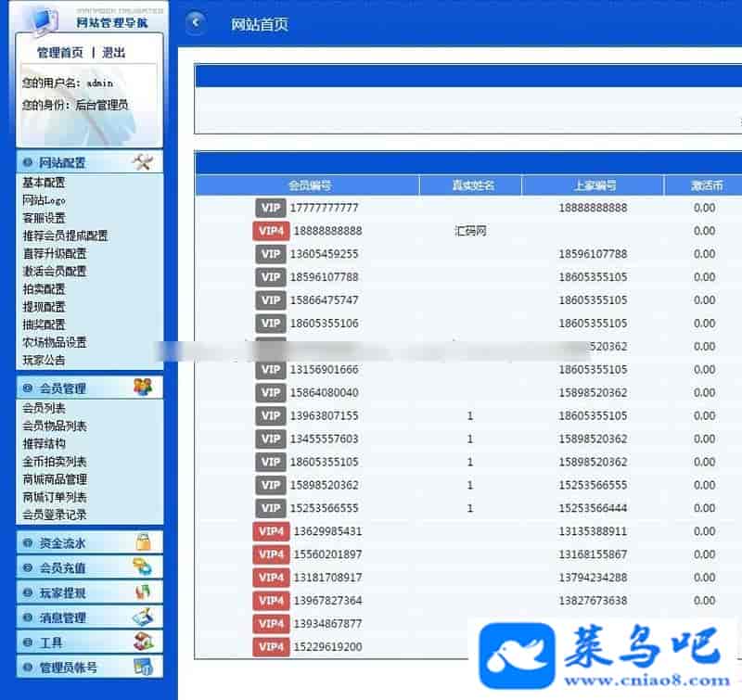The height and width of the screenshot is (700, 742).
Task: Click the 退出 logout link
Action: click(113, 53)
